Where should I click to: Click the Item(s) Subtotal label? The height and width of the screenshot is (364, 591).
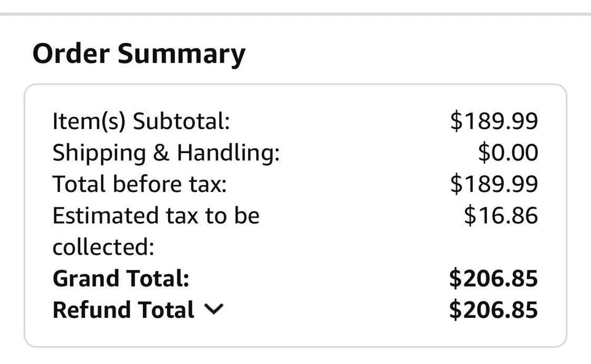tap(141, 121)
